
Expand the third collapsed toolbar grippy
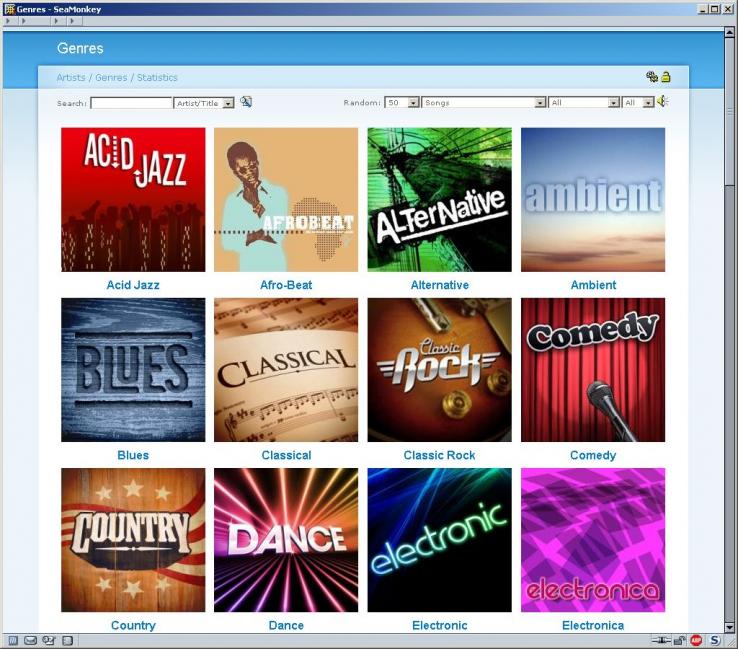tap(56, 21)
